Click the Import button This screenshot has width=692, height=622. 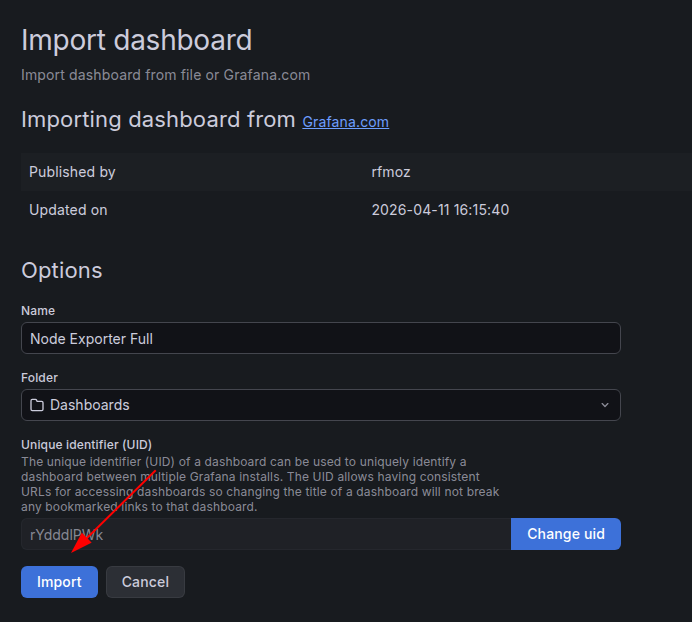(59, 582)
